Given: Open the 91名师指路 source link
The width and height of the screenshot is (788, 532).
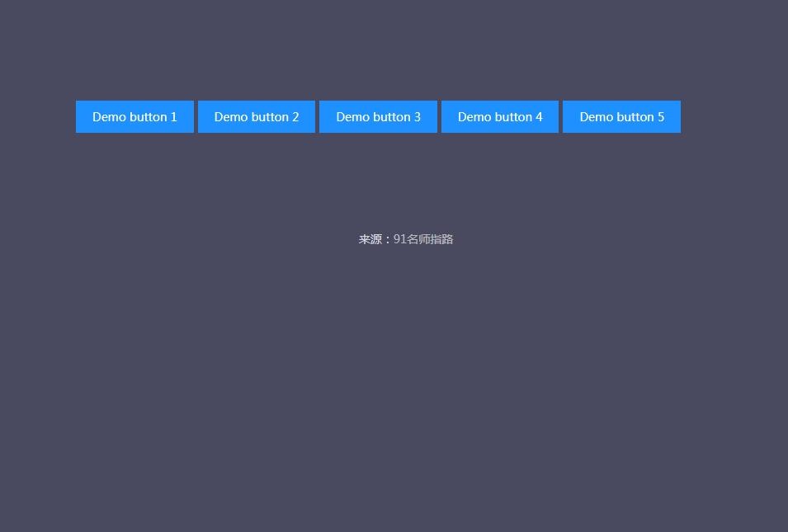Looking at the screenshot, I should [x=423, y=239].
